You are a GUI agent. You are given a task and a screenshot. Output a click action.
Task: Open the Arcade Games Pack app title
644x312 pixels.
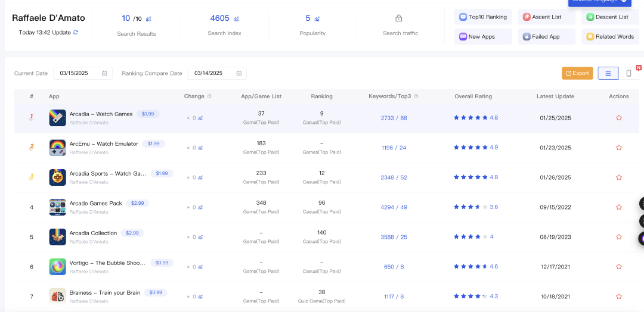tap(95, 204)
